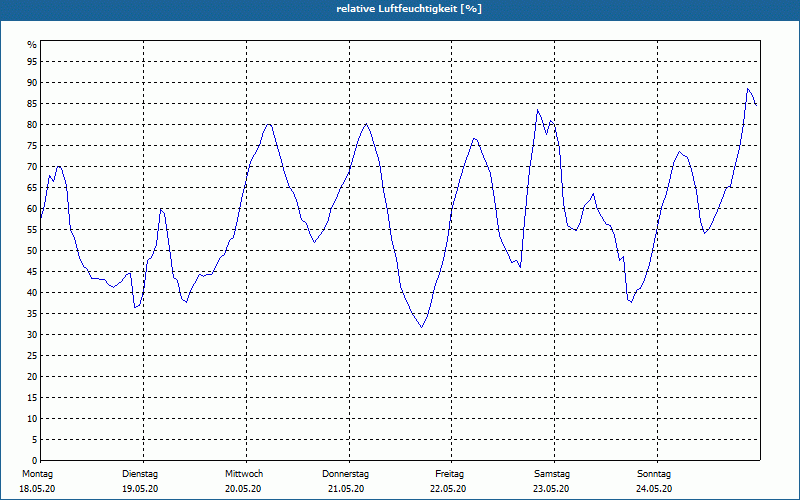Click the y-axis origin label '0'
The height and width of the screenshot is (500, 800).
pos(34,461)
